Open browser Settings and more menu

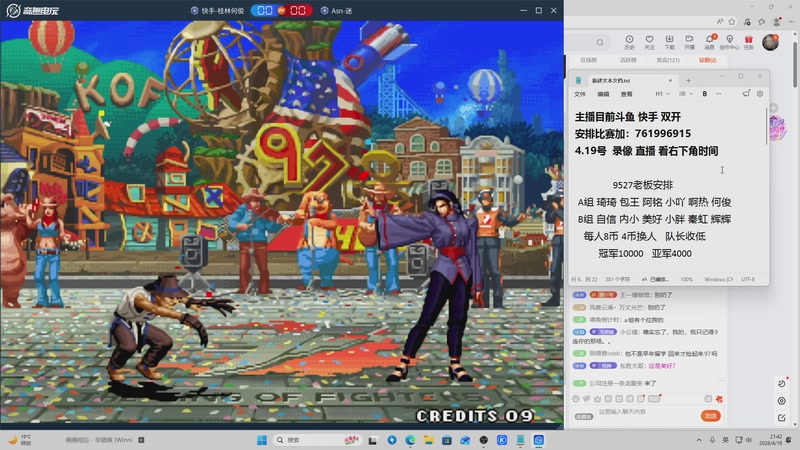[x=791, y=21]
